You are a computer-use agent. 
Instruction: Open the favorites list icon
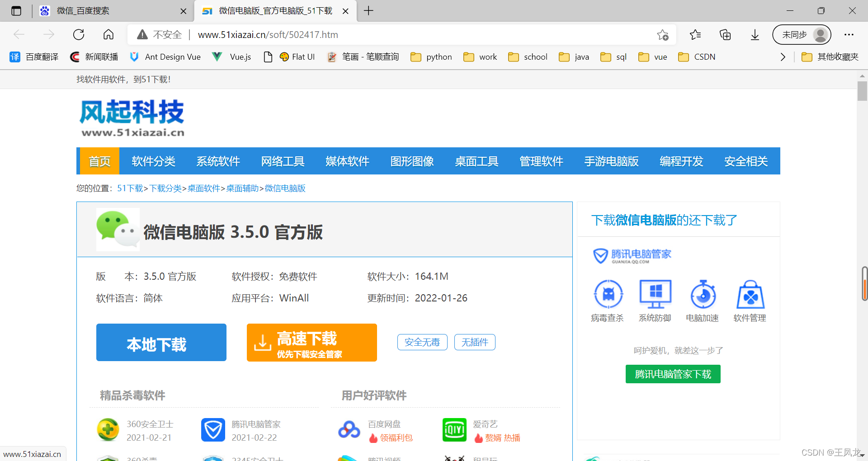(695, 35)
